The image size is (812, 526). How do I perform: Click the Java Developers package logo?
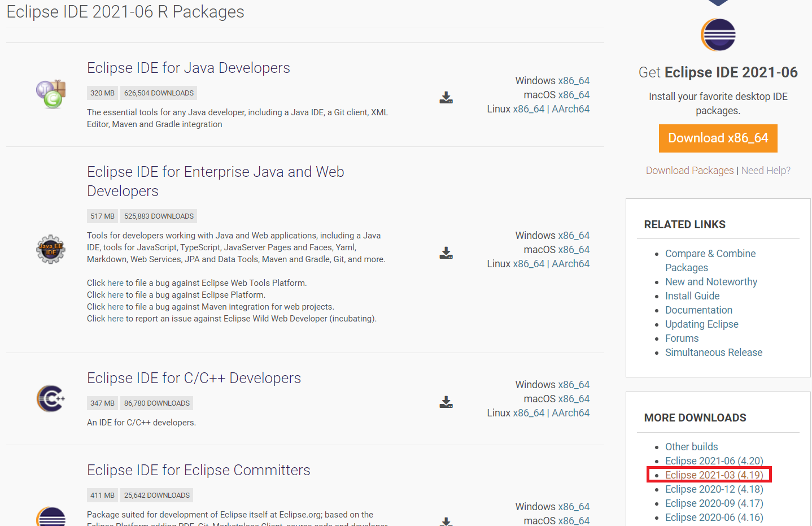coord(51,94)
